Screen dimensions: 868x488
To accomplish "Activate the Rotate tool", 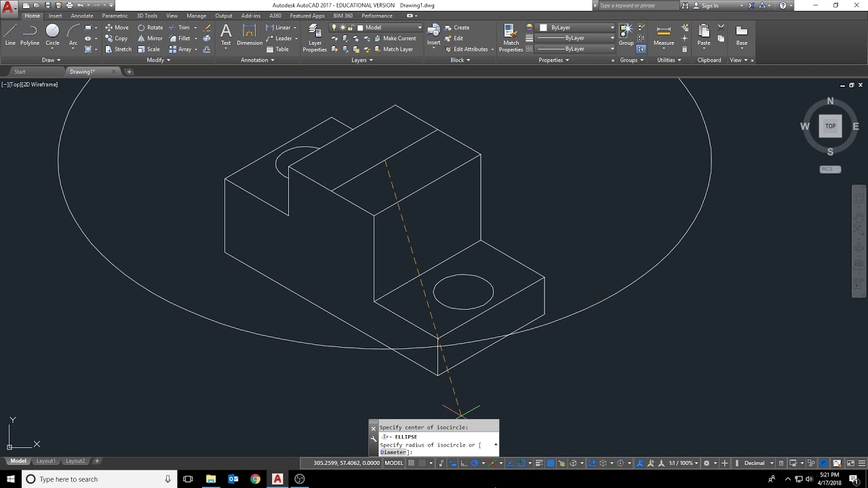I will coord(151,28).
